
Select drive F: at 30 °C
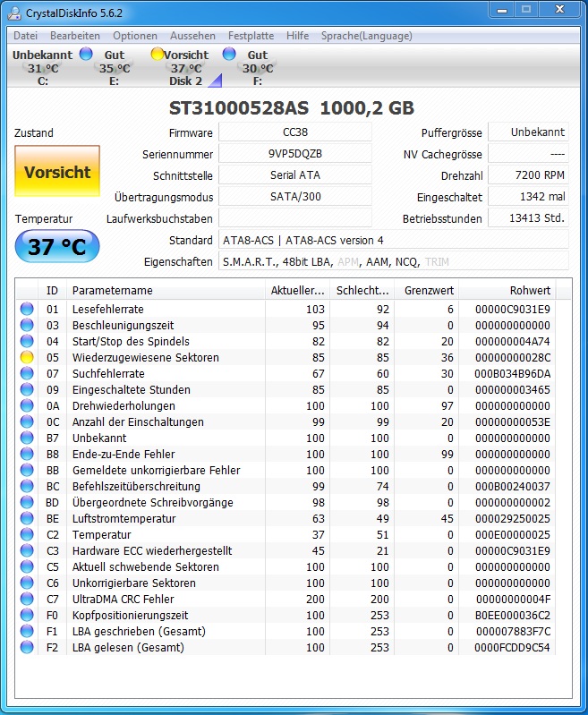[257, 67]
